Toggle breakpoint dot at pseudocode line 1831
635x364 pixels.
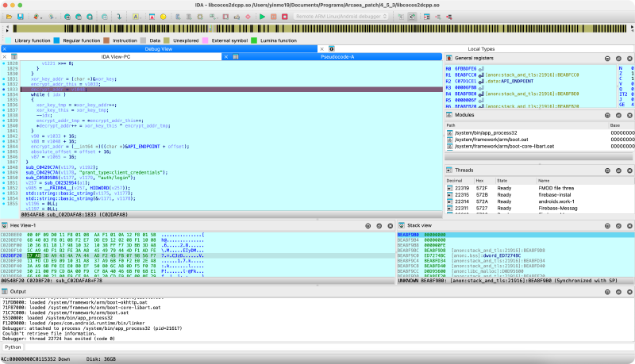pyautogui.click(x=4, y=80)
